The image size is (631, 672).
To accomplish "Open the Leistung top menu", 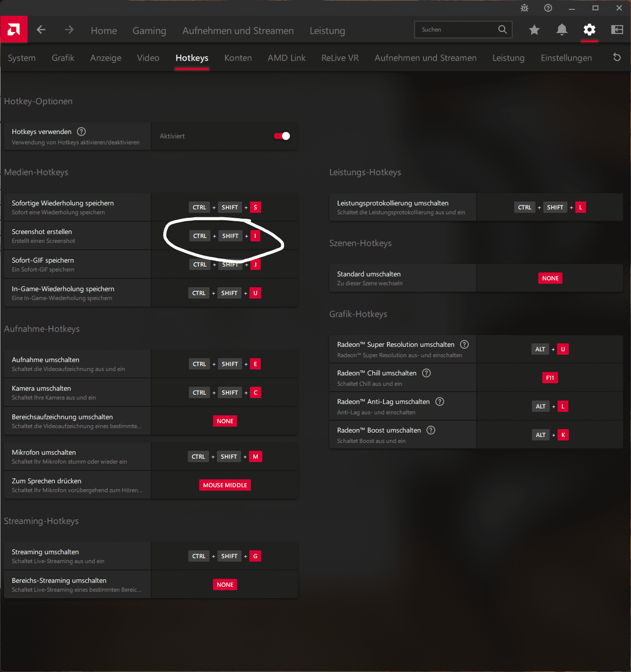I will tap(327, 31).
